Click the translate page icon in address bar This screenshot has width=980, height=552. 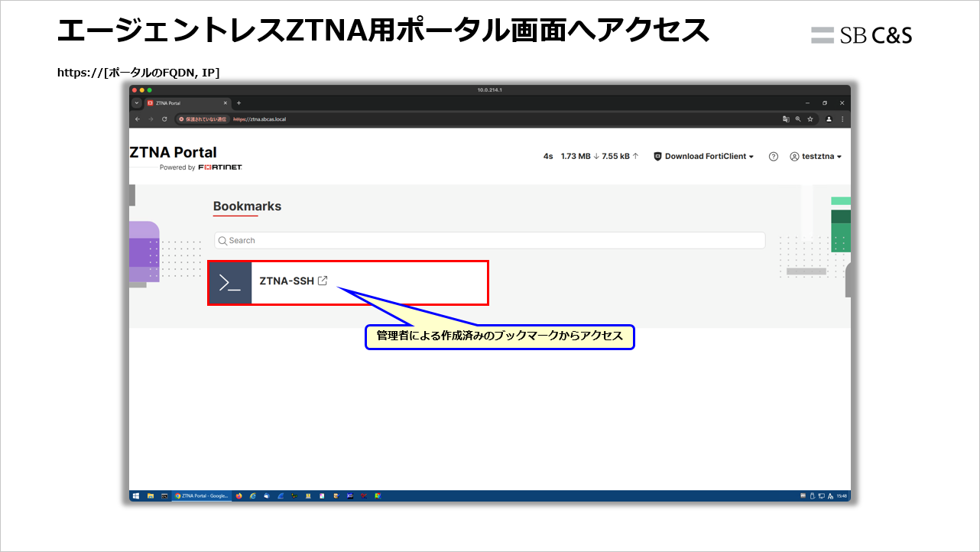pyautogui.click(x=786, y=119)
